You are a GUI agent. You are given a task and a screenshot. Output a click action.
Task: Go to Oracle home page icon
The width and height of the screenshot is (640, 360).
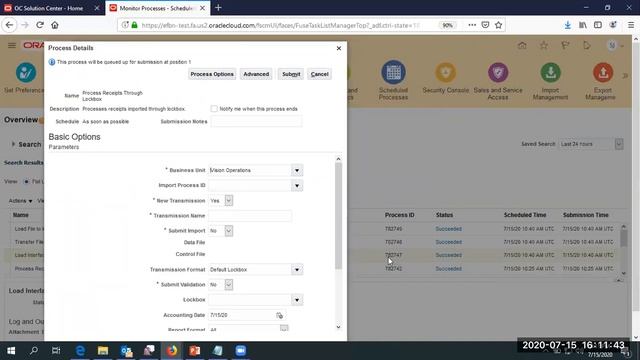pos(522,46)
